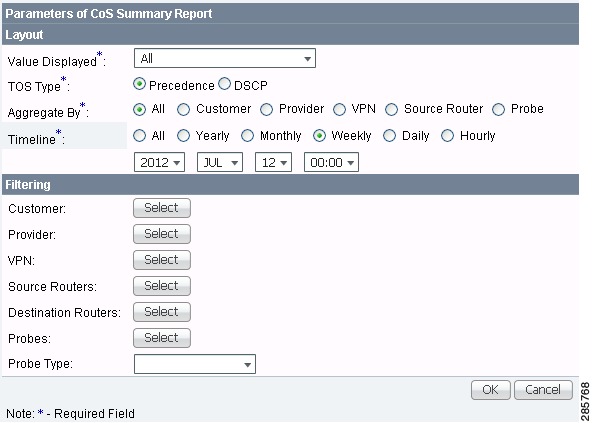Switch timeline to Hourly

click(447, 136)
